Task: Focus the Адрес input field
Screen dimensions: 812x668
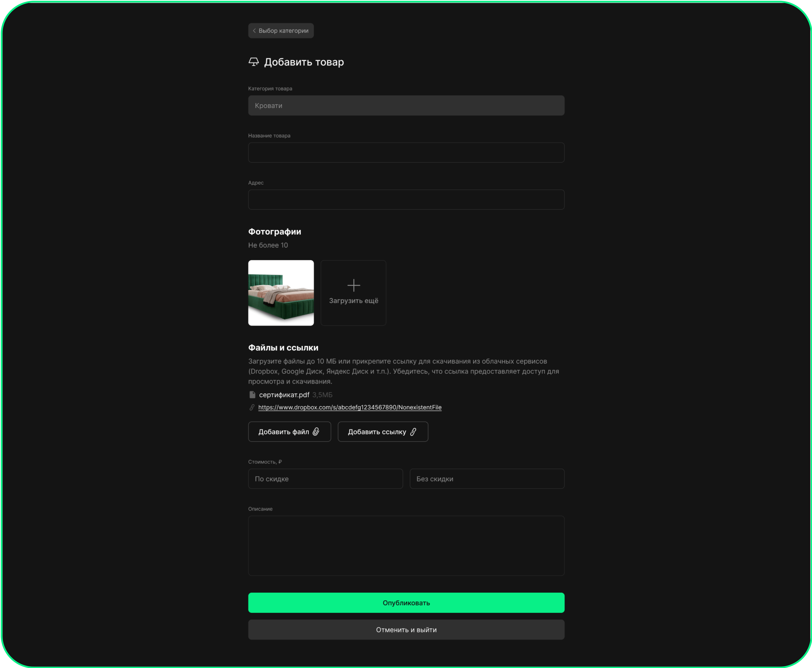Action: tap(406, 200)
